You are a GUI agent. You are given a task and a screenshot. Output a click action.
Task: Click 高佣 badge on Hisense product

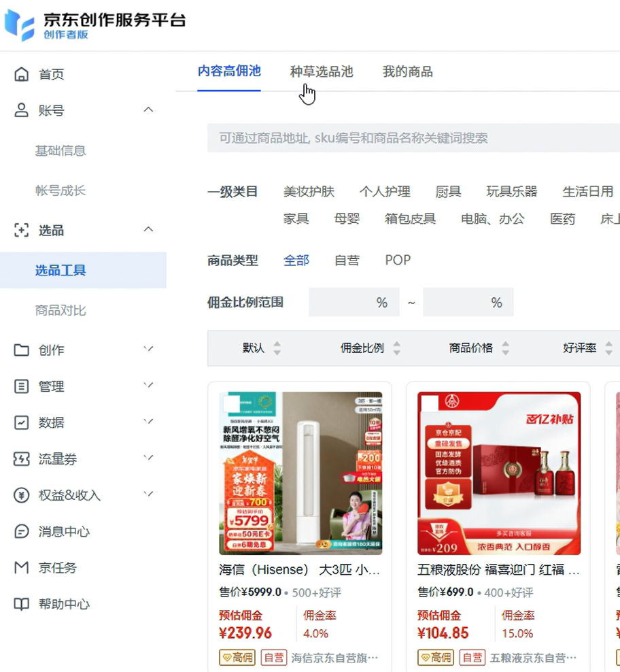pyautogui.click(x=237, y=658)
